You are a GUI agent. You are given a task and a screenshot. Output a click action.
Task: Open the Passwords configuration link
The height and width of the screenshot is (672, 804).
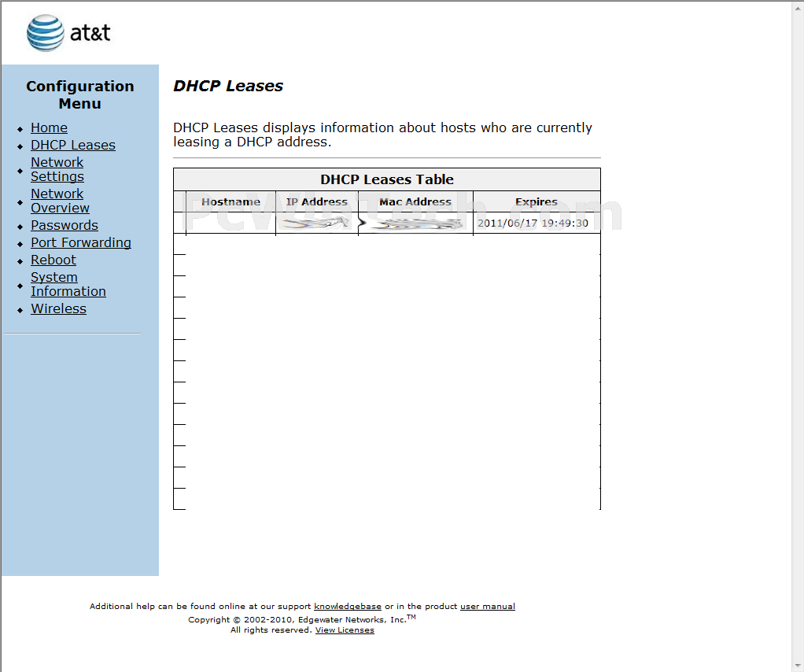(64, 225)
